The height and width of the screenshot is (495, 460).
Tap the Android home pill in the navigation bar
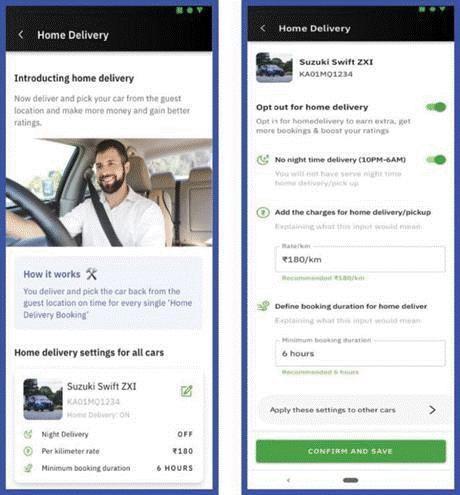click(350, 480)
